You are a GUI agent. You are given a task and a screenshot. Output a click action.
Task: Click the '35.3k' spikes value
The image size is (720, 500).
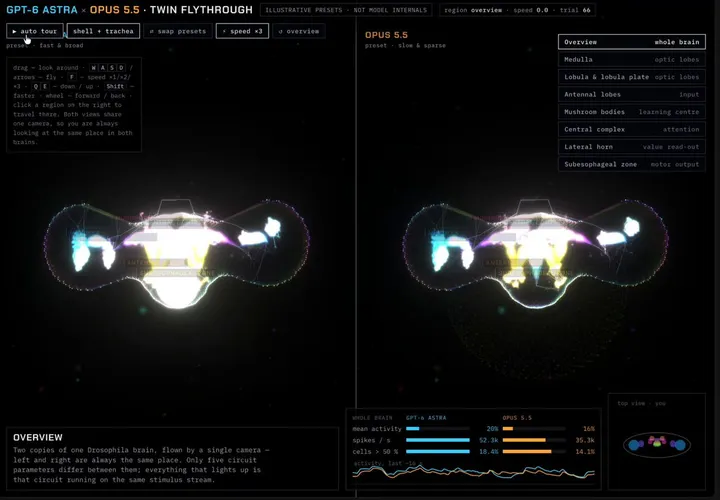click(x=585, y=440)
